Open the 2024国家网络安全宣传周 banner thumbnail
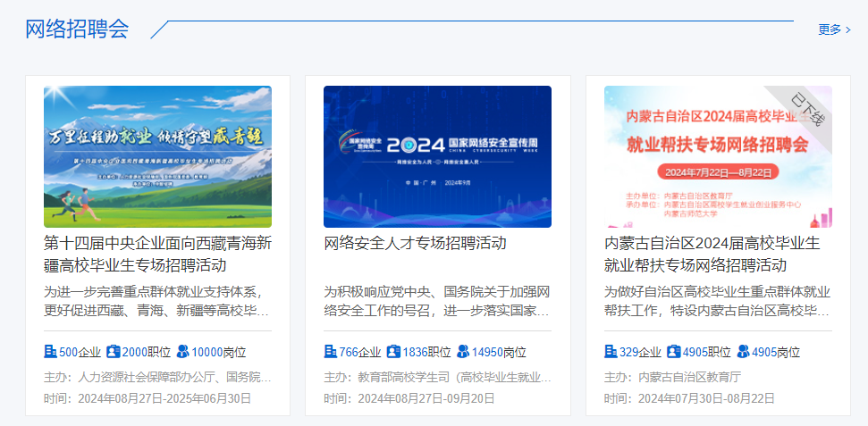868x426 pixels. pos(437,156)
